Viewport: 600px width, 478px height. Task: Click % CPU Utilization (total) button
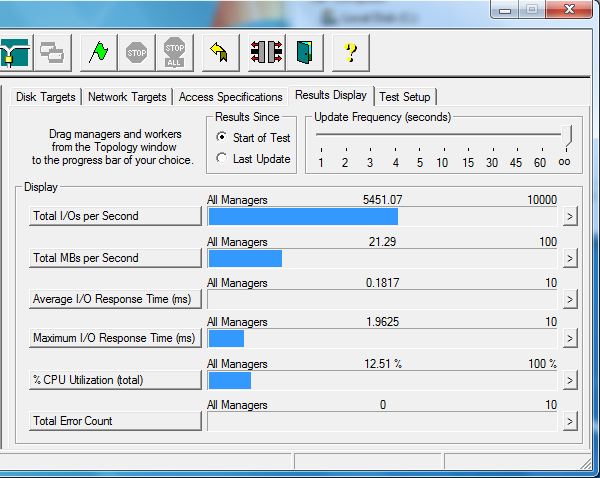point(115,380)
